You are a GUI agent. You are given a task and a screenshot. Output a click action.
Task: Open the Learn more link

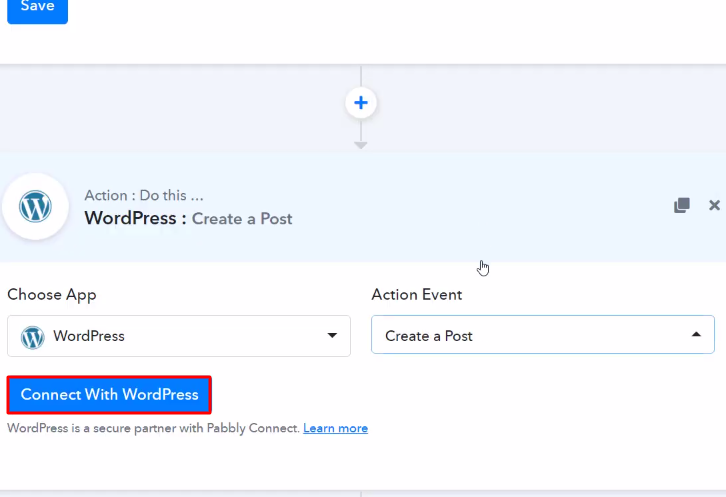pyautogui.click(x=335, y=428)
